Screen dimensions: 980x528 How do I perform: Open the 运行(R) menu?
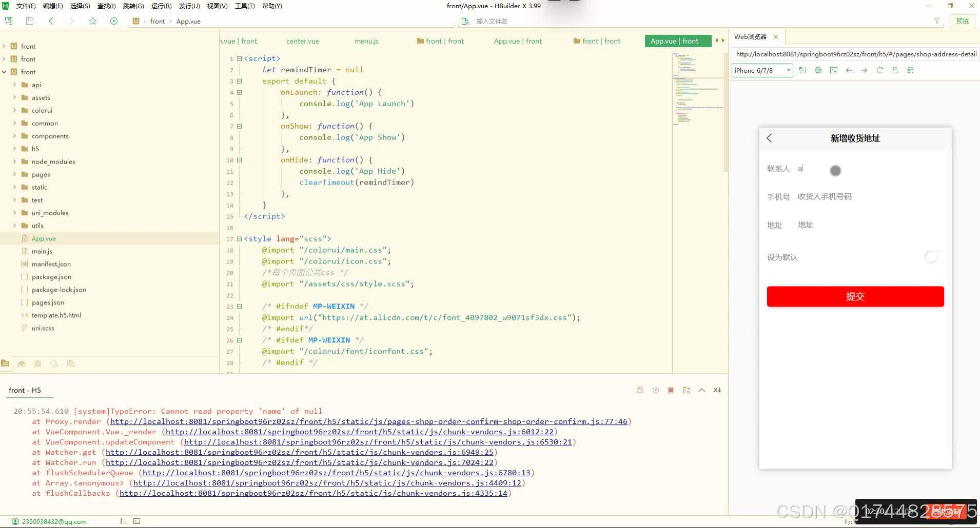pos(162,6)
